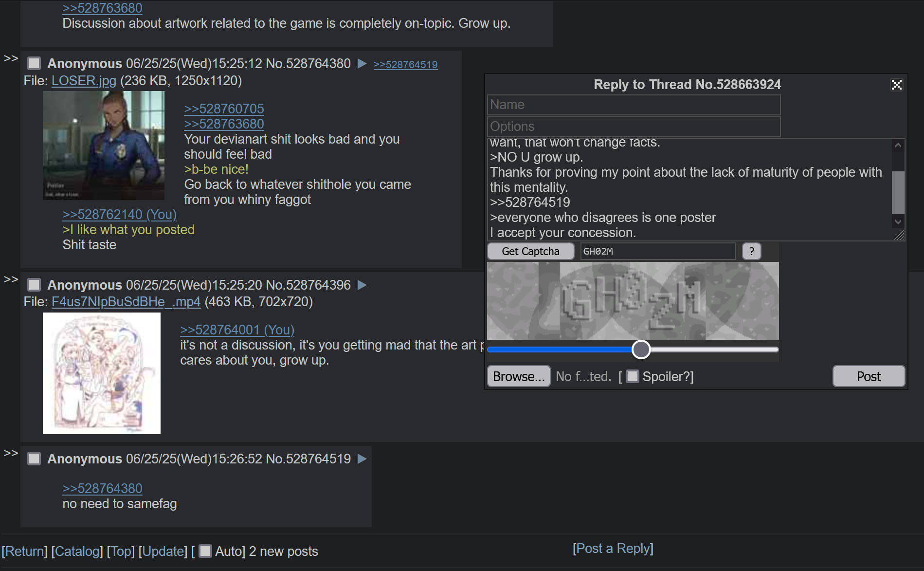
Task: Click the textarea resize grip corner
Action: point(899,235)
